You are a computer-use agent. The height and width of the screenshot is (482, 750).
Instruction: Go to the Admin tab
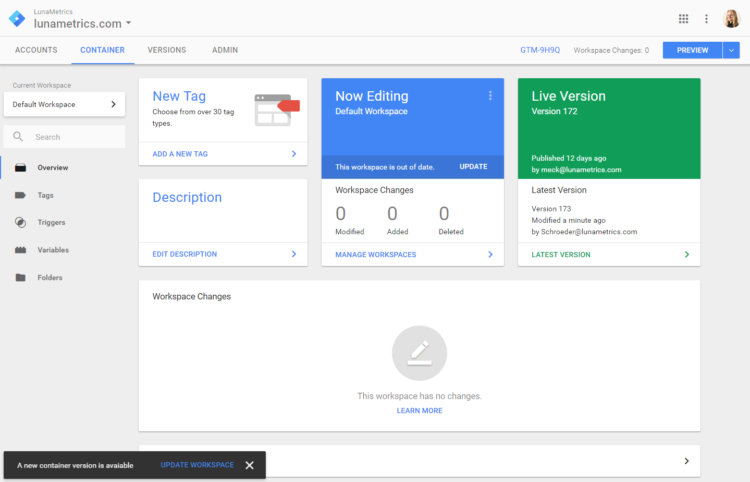[225, 50]
